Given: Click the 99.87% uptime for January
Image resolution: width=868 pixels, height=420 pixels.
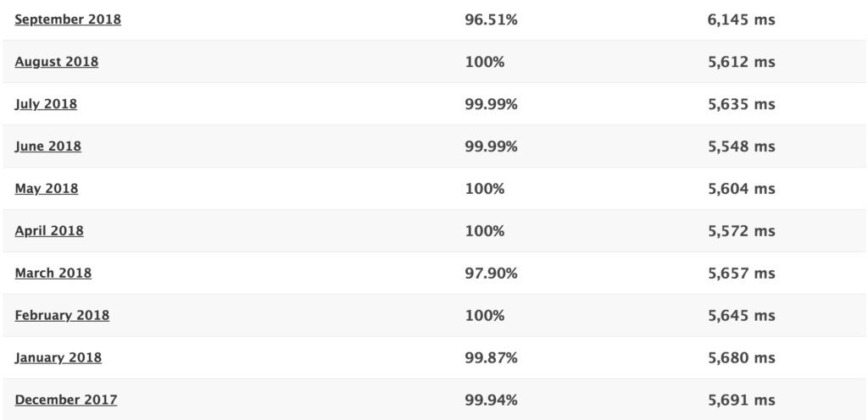Looking at the screenshot, I should pos(491,357).
